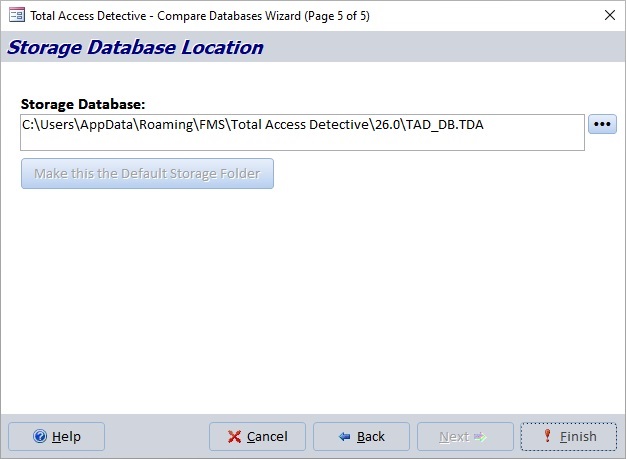Click Make this the Default Storage Folder
The height and width of the screenshot is (459, 626).
pyautogui.click(x=147, y=174)
